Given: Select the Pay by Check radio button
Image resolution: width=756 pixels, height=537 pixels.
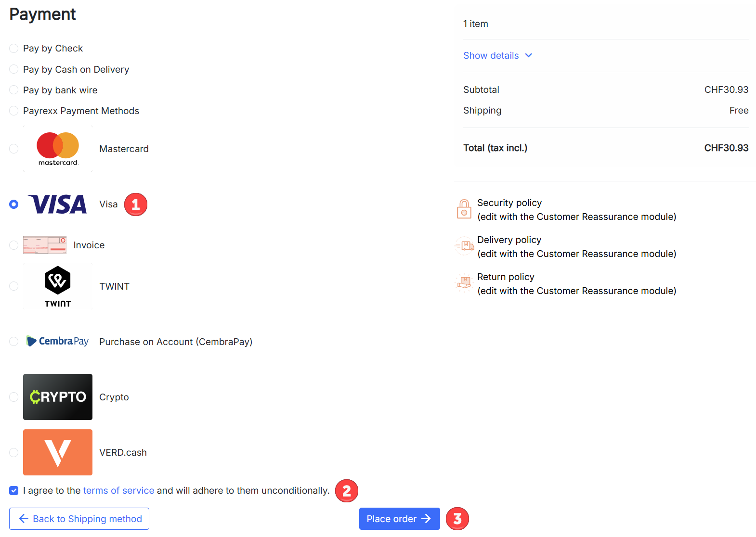Looking at the screenshot, I should pos(14,49).
